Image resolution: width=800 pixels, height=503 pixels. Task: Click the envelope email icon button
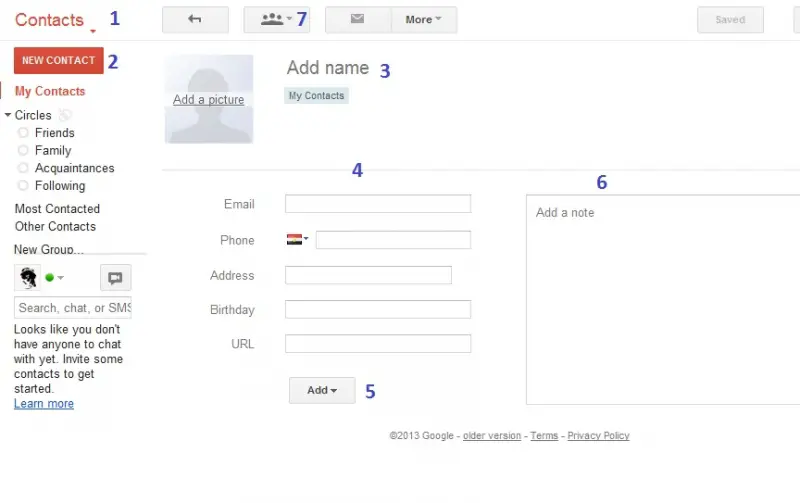358,20
